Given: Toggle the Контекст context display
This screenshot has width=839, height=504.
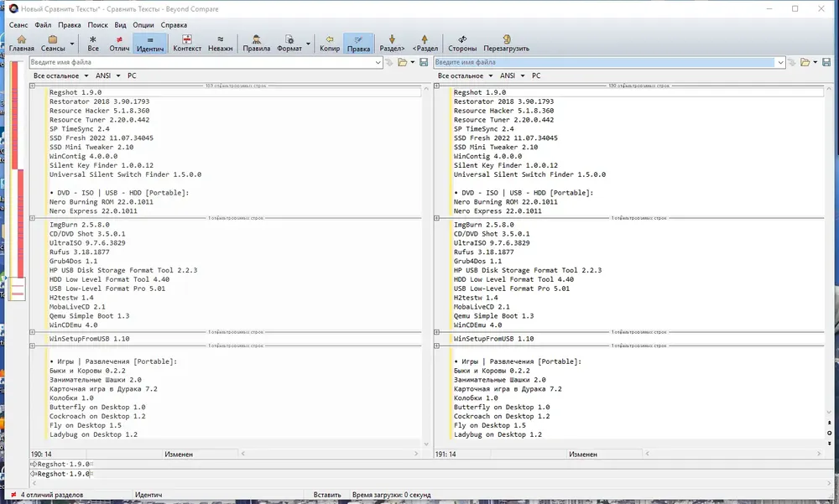Looking at the screenshot, I should point(187,44).
